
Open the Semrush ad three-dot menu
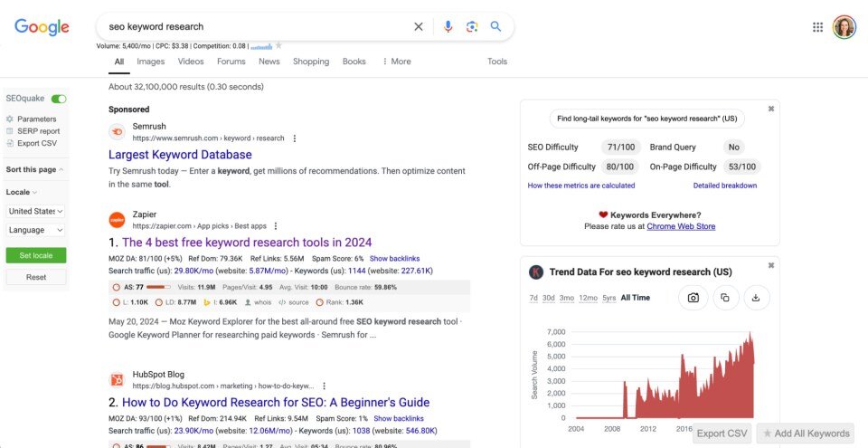click(295, 138)
